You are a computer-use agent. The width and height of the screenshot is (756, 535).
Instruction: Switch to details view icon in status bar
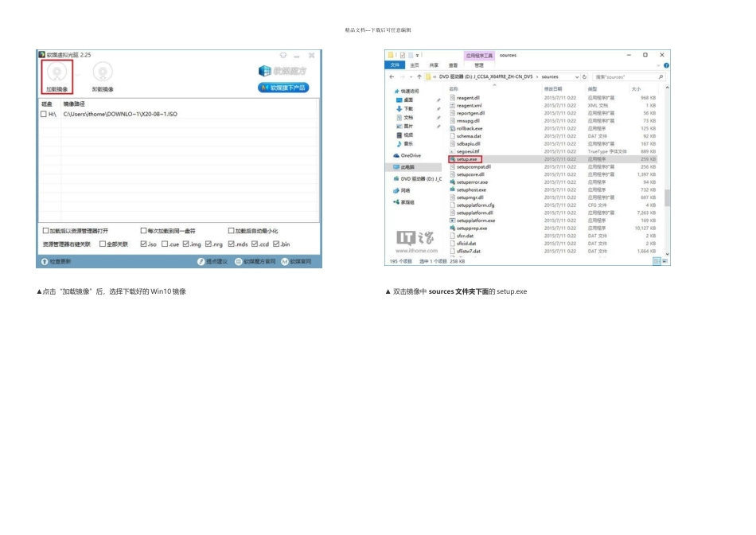(x=657, y=261)
